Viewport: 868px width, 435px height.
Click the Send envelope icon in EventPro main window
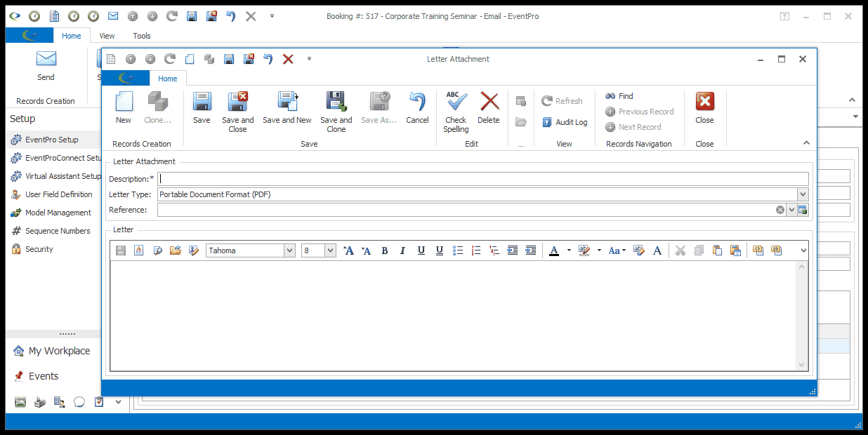[x=46, y=59]
